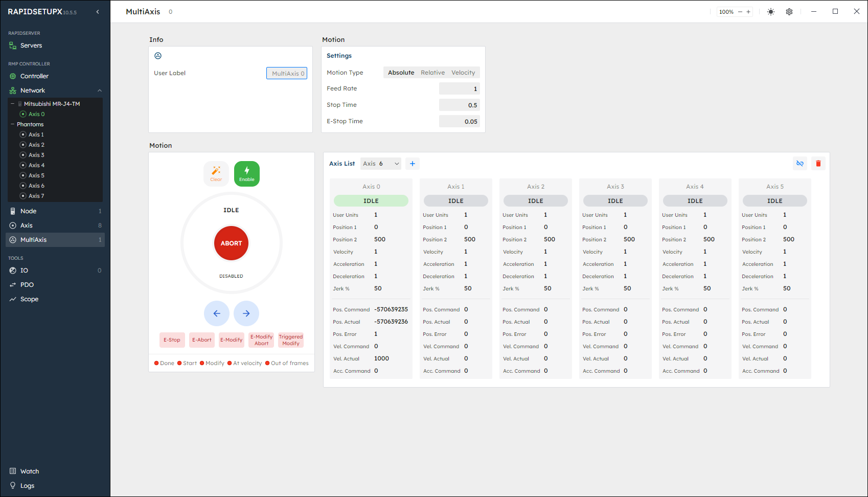The image size is (868, 497).
Task: Click Pos. Actual value -570639236
Action: [x=391, y=322]
